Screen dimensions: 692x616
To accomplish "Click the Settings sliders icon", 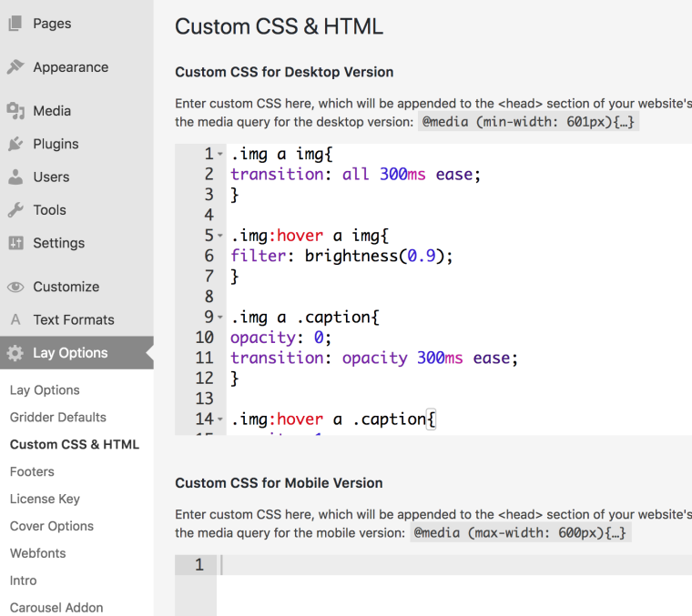I will pyautogui.click(x=15, y=243).
